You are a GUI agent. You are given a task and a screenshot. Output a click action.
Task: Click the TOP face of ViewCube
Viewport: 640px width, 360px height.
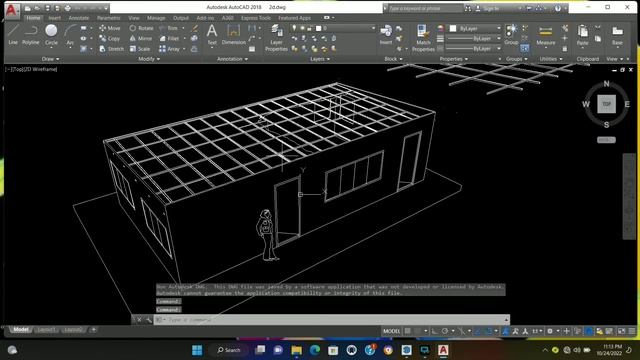tap(607, 104)
